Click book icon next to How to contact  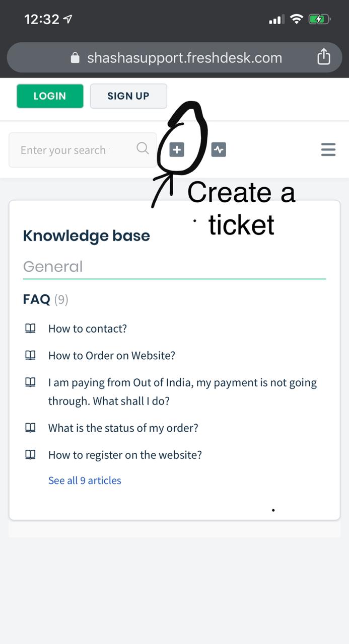click(x=30, y=329)
